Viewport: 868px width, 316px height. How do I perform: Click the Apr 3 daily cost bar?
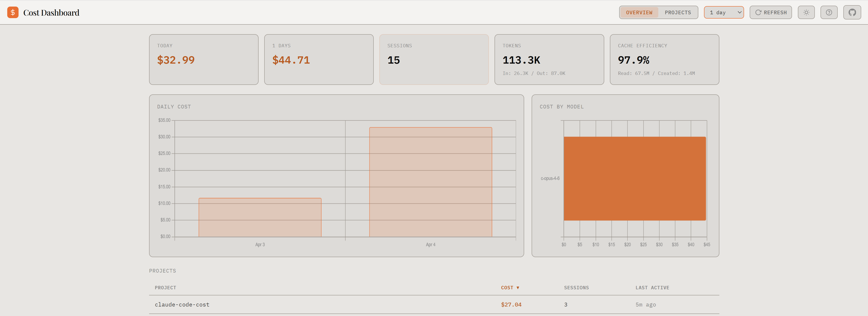click(x=260, y=218)
